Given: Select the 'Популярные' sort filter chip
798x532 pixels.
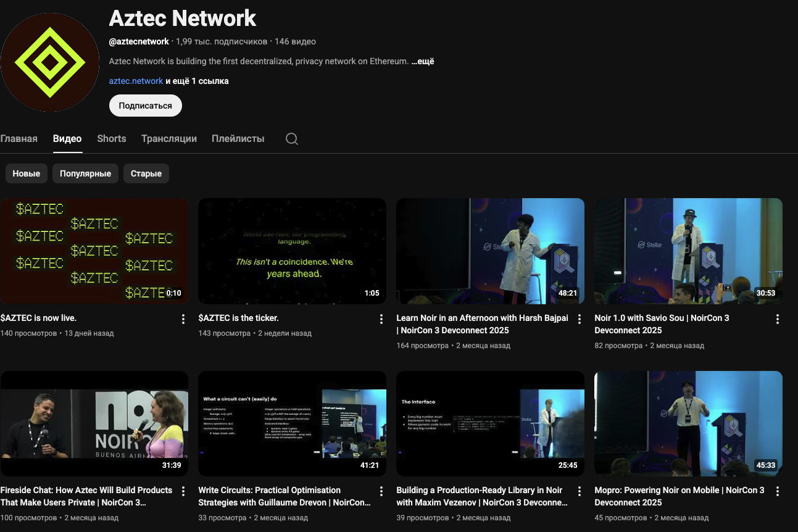Looking at the screenshot, I should pyautogui.click(x=85, y=173).
